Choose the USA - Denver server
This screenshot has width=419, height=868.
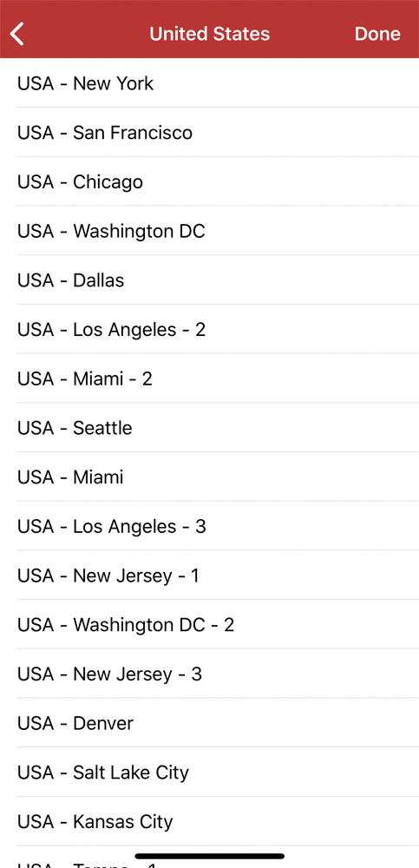209,723
